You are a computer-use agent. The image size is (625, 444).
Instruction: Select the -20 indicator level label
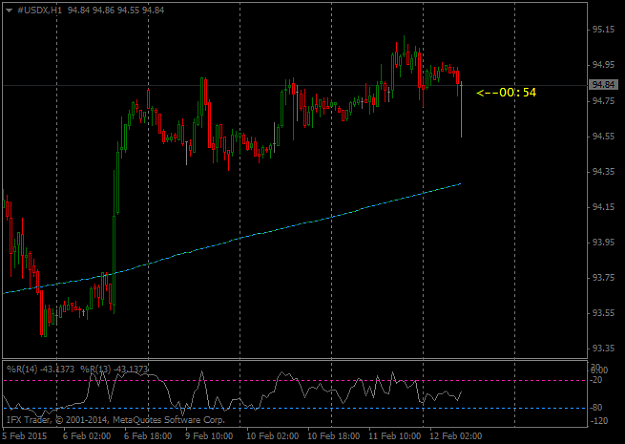[x=597, y=380]
